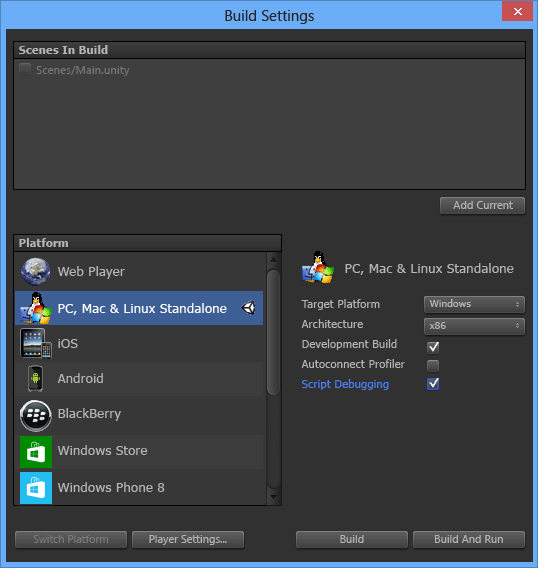Click the Unity logo on selected platform row

click(x=248, y=308)
